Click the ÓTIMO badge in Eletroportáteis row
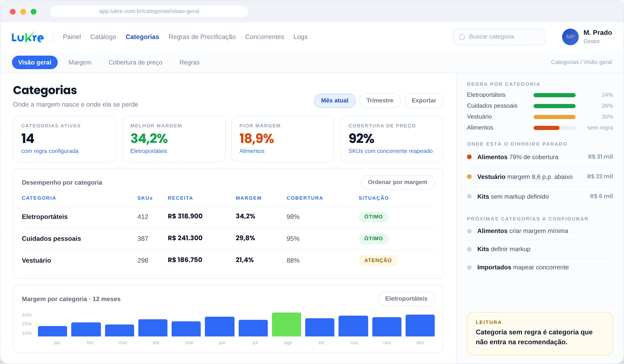Image resolution: width=624 pixels, height=364 pixels. click(x=374, y=217)
